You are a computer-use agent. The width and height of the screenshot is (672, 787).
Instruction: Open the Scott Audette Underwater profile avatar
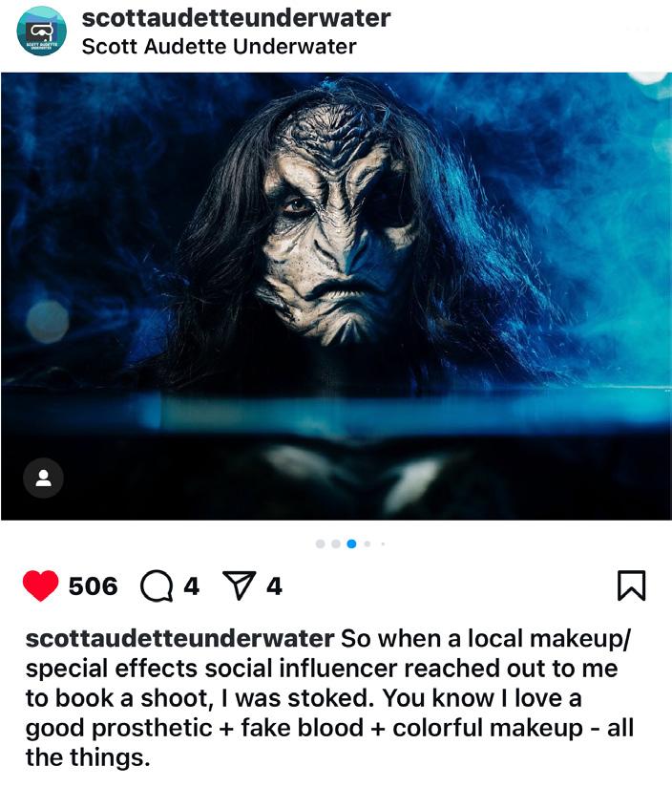42,32
